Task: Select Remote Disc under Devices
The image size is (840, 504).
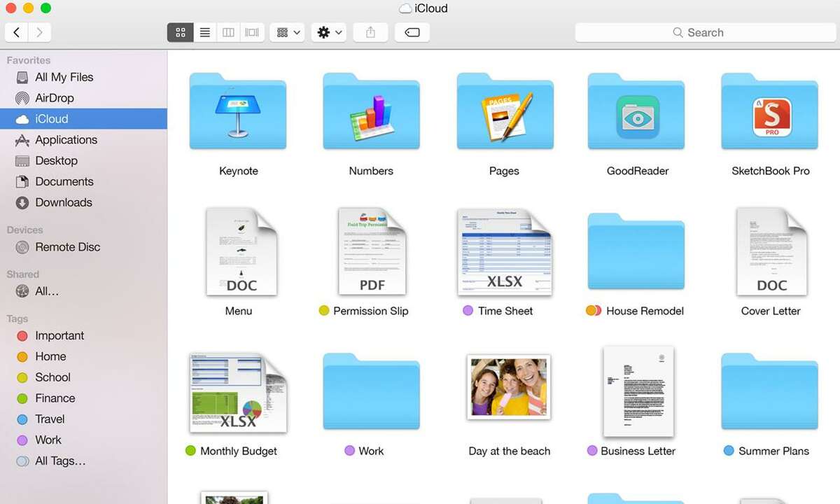Action: (84, 247)
